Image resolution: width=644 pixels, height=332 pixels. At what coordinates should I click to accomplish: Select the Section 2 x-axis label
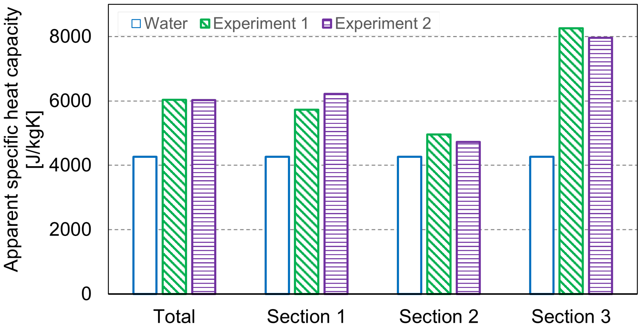point(439,317)
